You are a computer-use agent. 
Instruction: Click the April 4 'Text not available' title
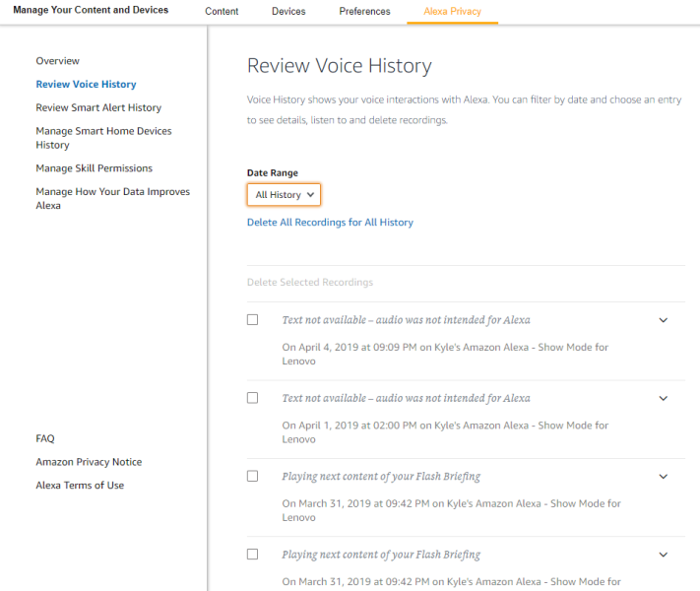(406, 320)
